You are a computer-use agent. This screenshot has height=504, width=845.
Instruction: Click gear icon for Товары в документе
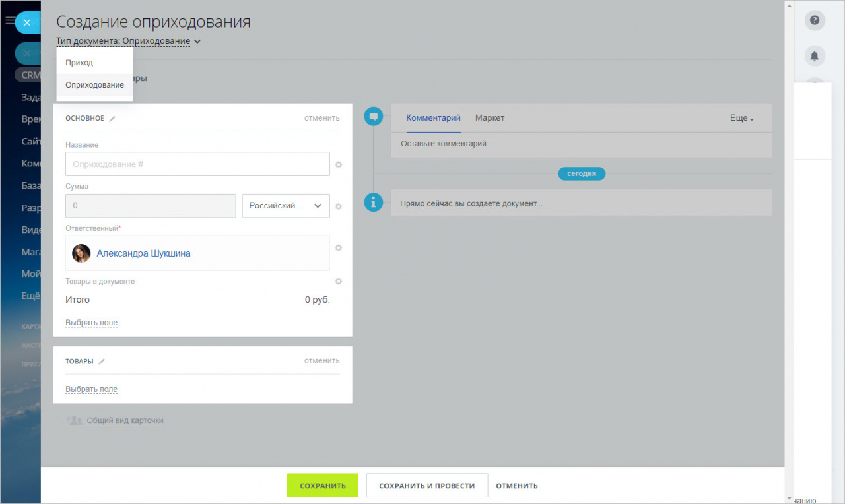[339, 282]
